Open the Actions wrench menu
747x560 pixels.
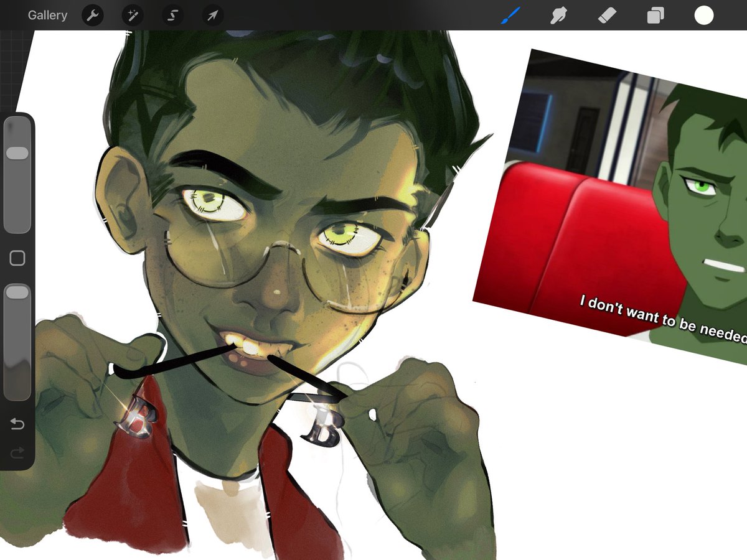(x=93, y=16)
